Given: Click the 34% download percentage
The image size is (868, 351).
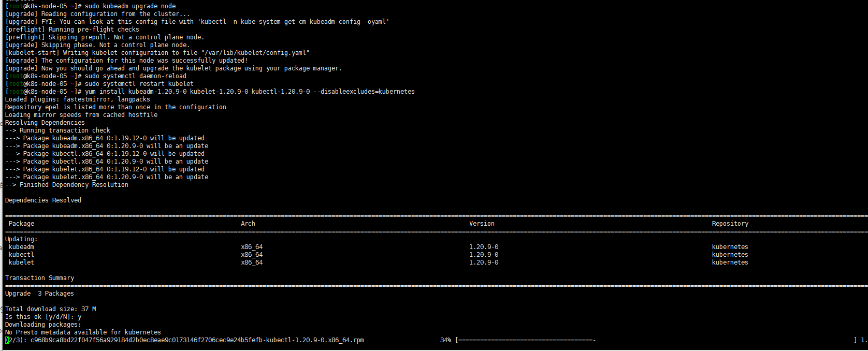Looking at the screenshot, I should pyautogui.click(x=445, y=340).
